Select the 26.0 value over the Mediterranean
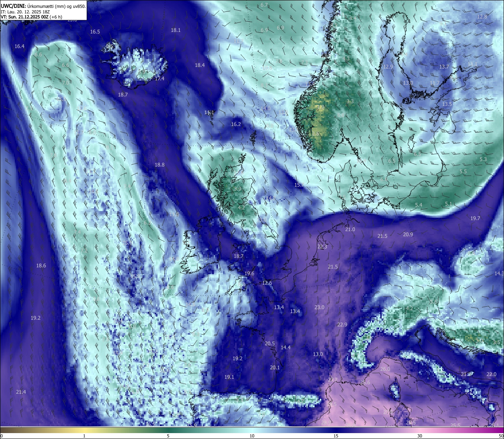This screenshot has width=504, height=439. (x=385, y=369)
